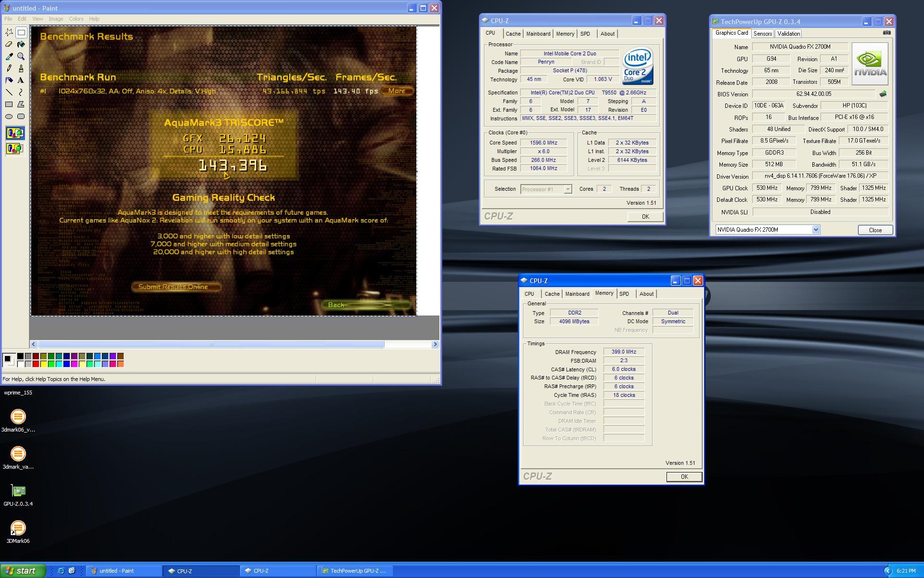Open the Cache tab in lower CPU-Z
924x578 pixels.
coord(552,294)
